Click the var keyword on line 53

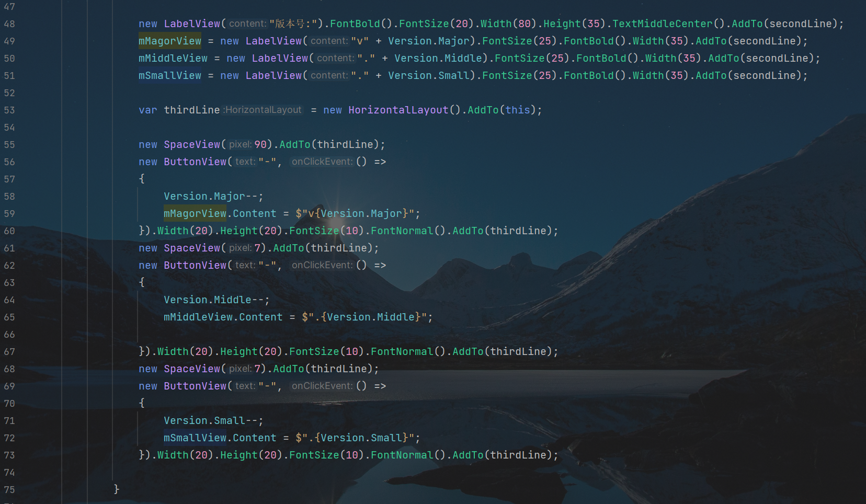click(x=148, y=110)
